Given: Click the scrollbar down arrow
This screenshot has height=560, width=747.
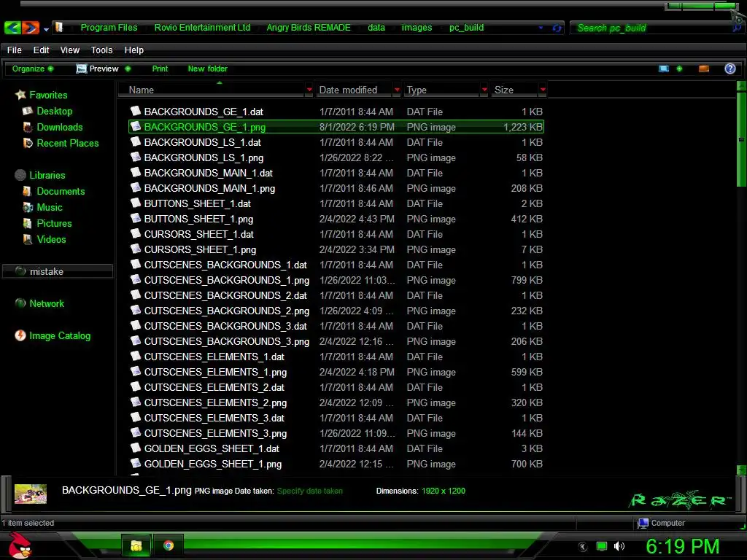Looking at the screenshot, I should (x=741, y=470).
